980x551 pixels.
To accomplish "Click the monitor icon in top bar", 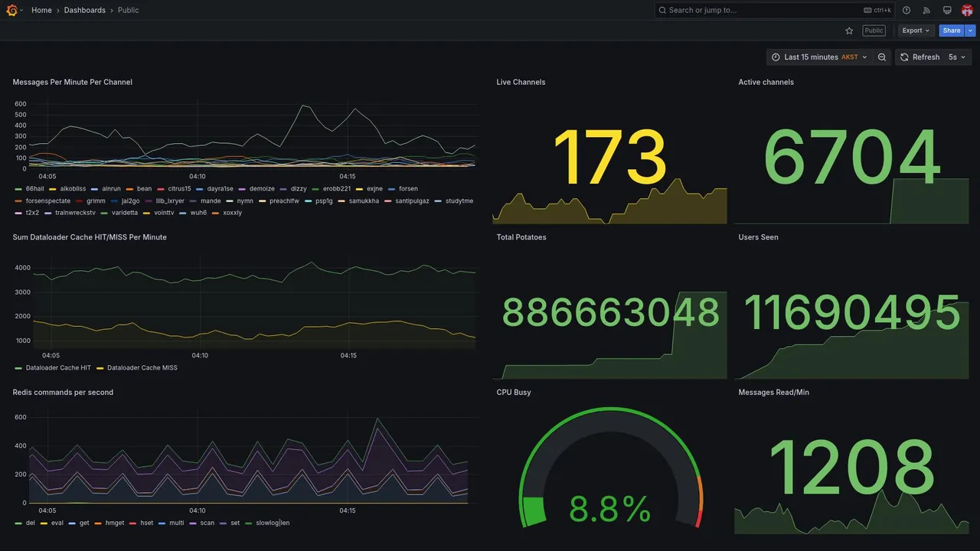I will coord(947,10).
